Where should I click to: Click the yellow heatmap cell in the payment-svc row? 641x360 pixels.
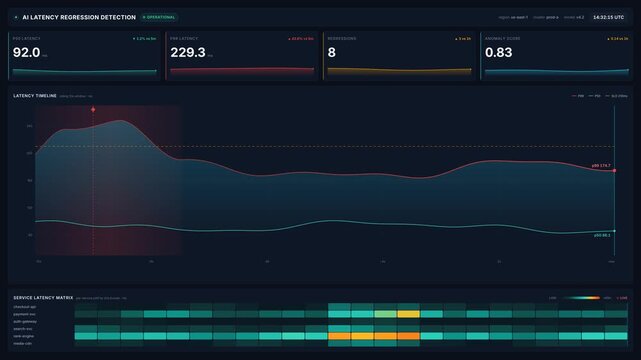[x=408, y=314]
